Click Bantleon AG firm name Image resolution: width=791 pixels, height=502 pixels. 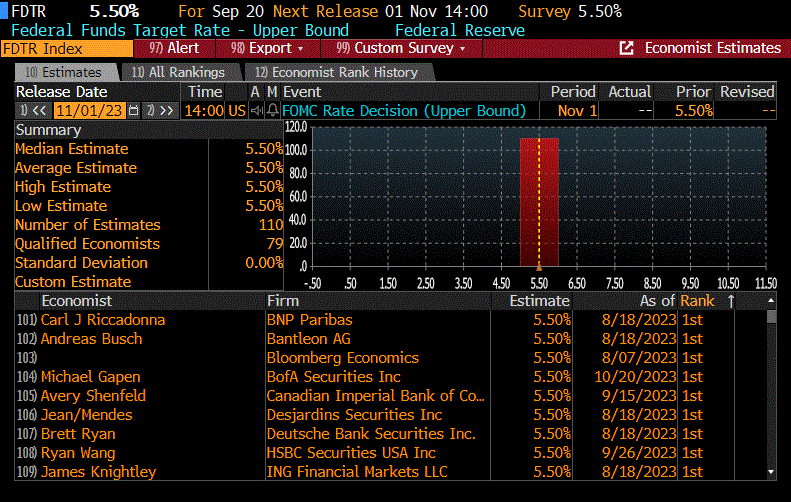click(308, 339)
